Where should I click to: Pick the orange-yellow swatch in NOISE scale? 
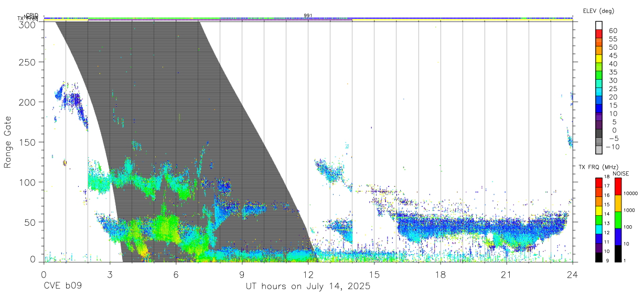pos(618,203)
